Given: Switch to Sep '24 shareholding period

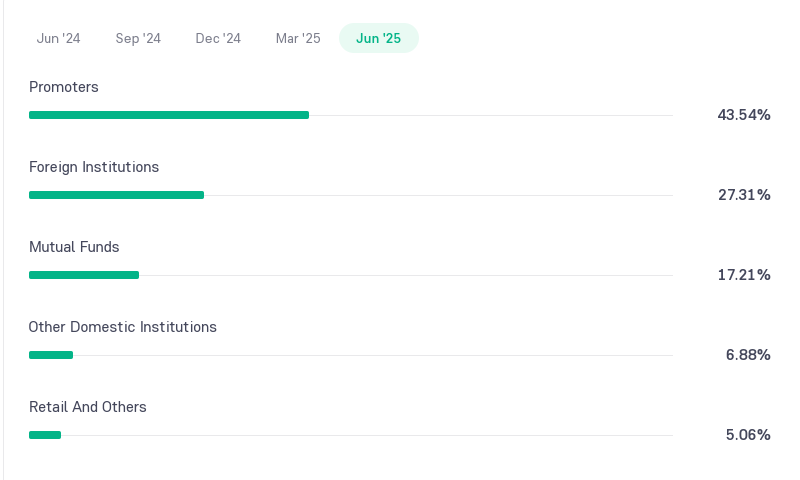Looking at the screenshot, I should [138, 38].
